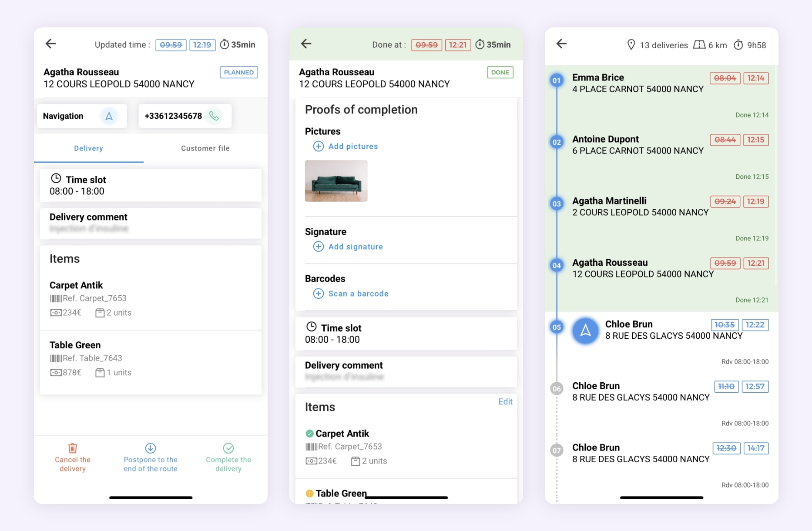Postpone delivery to the end of the route
The height and width of the screenshot is (531, 812).
coord(150,448)
